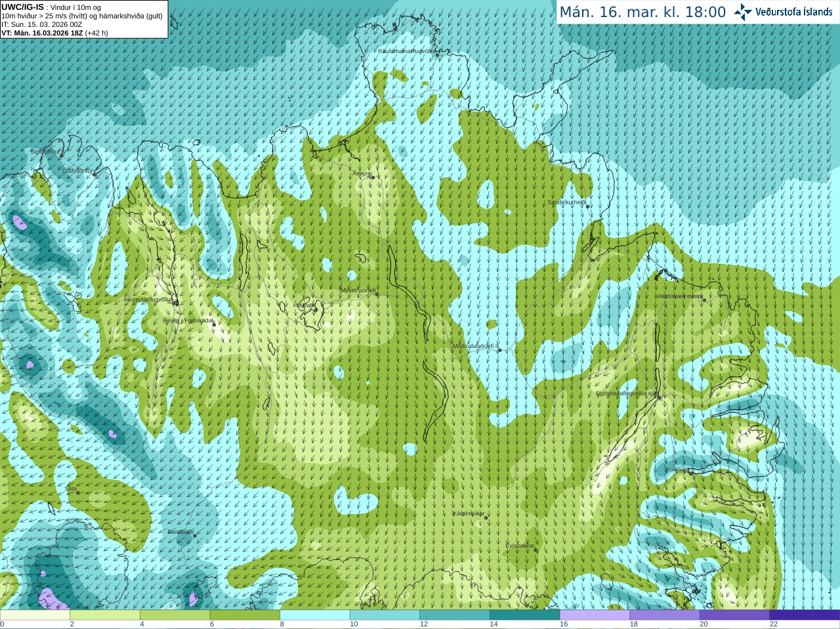Select the 12–14 m/s teal legend swatch

(455, 615)
